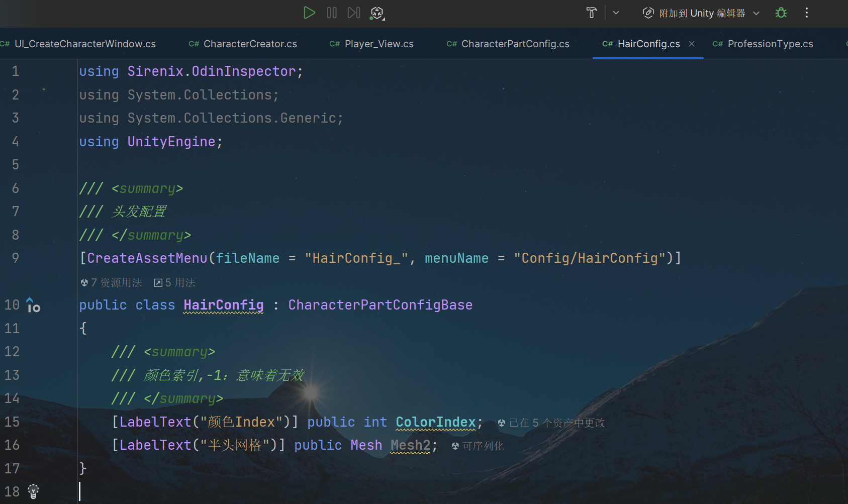Screen dimensions: 848x504
Task: Close the HairConfig.cs tab
Action: pos(692,44)
